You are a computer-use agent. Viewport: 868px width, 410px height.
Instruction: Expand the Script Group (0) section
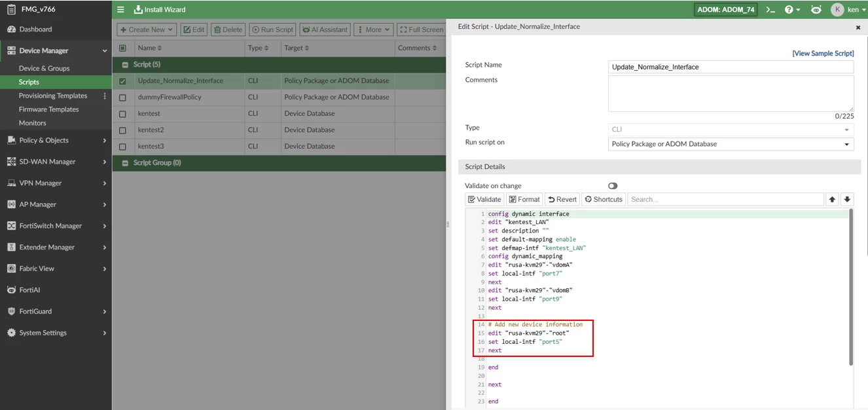(125, 163)
